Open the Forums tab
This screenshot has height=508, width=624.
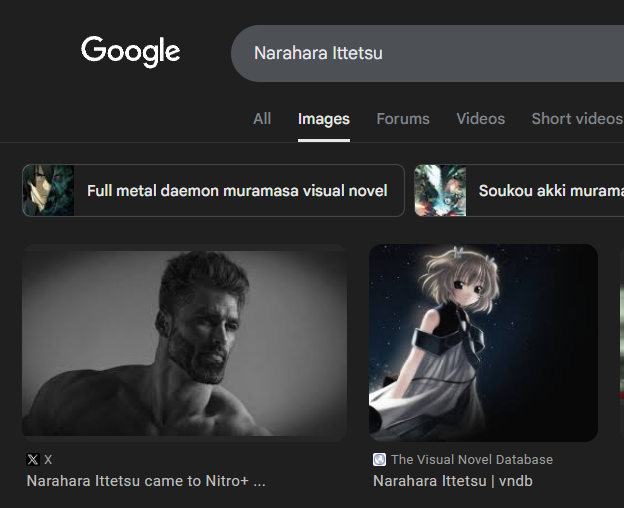(403, 119)
